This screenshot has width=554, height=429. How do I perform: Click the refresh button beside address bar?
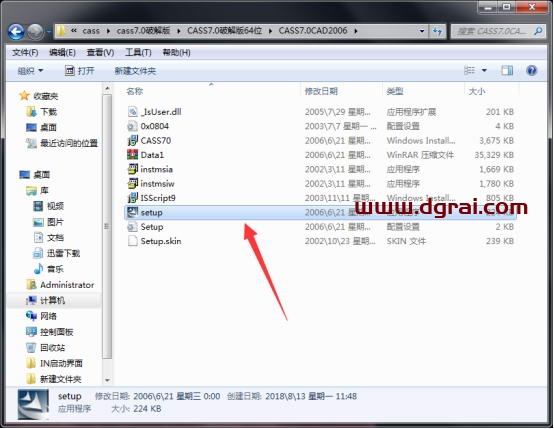[437, 31]
